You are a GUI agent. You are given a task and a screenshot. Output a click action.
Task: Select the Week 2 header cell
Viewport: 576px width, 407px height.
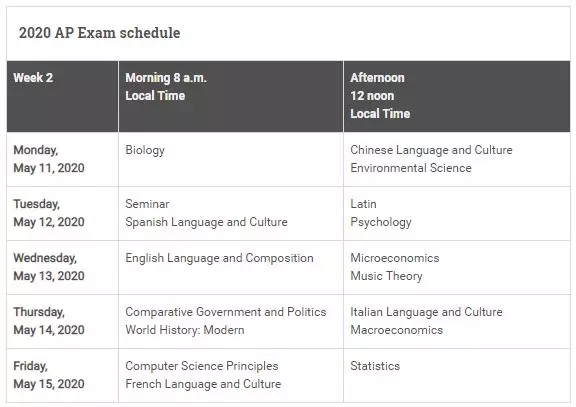pos(62,96)
